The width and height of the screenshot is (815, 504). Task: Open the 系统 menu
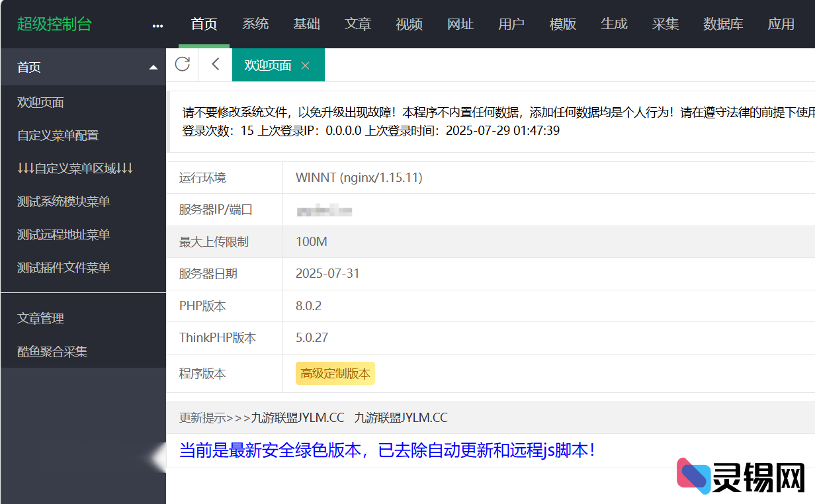point(255,24)
